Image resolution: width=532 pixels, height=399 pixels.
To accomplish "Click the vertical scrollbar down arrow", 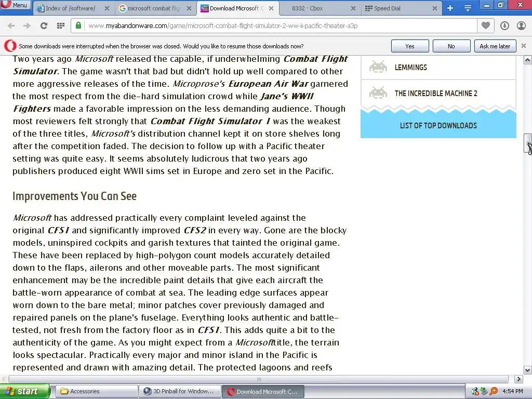I will 528,370.
